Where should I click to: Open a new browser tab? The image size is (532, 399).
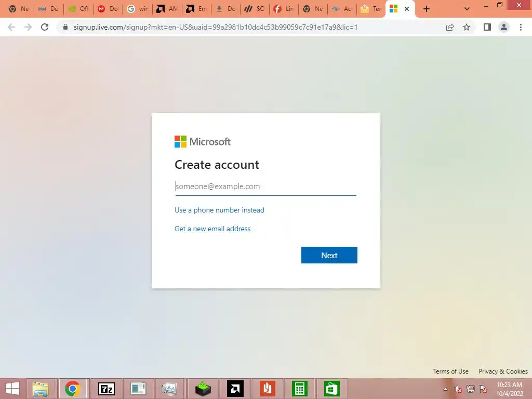tap(427, 9)
